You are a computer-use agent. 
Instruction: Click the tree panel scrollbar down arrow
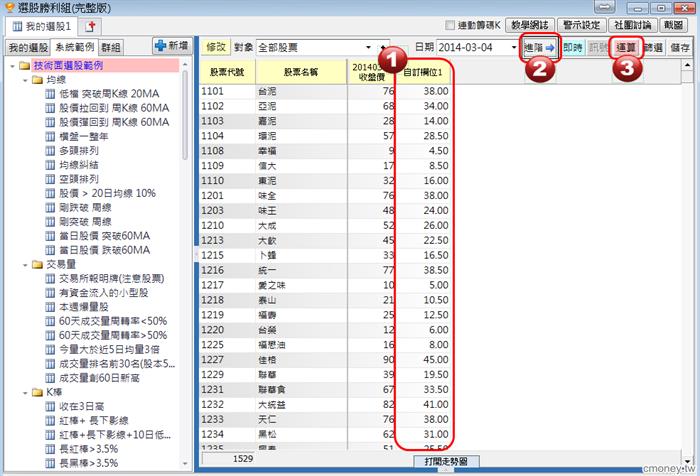185,464
